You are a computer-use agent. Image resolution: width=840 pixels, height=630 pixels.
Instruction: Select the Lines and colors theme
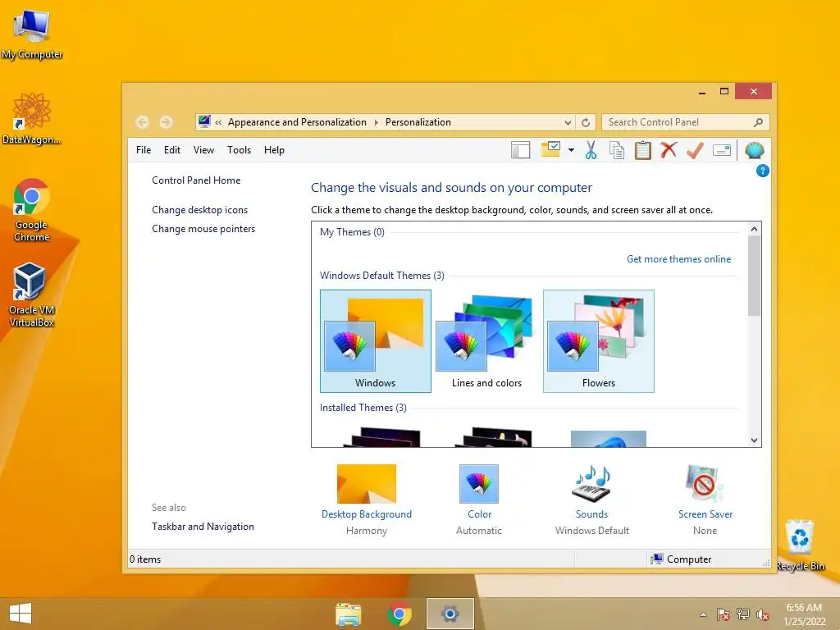(487, 341)
